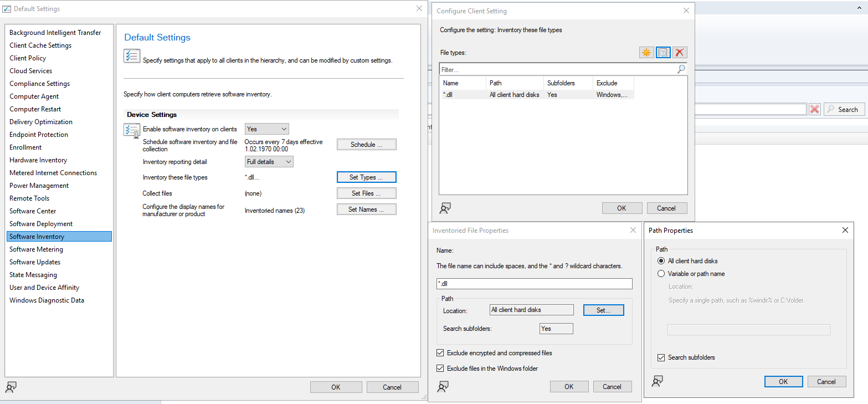This screenshot has width=868, height=404.
Task: Click the red Delete icon for file types
Action: click(x=680, y=53)
